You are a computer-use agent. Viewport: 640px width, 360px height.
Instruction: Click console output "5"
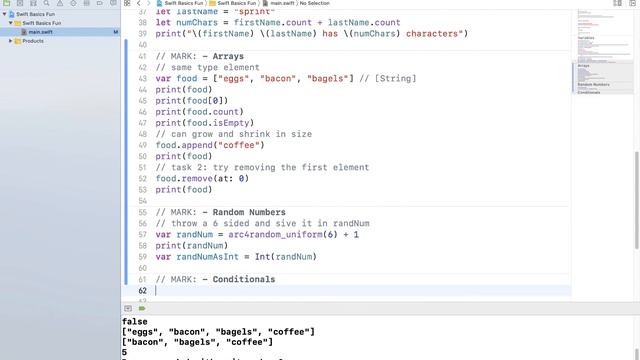(124, 352)
